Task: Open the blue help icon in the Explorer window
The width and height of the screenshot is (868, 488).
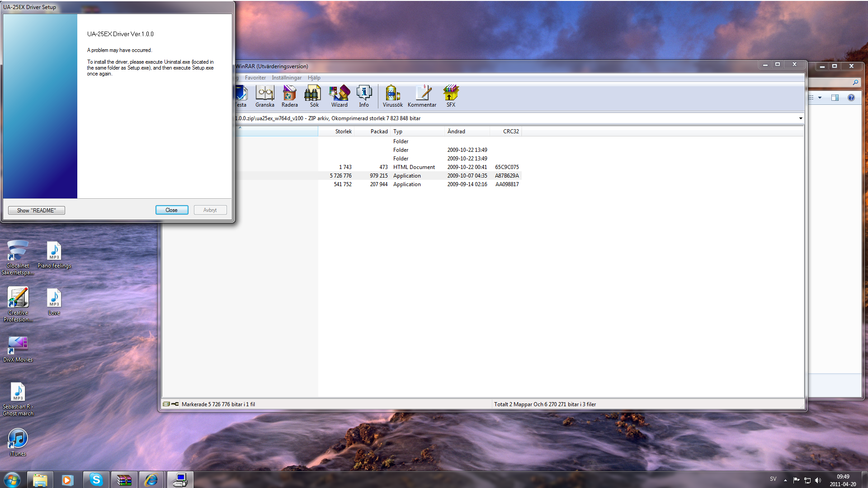Action: tap(851, 98)
